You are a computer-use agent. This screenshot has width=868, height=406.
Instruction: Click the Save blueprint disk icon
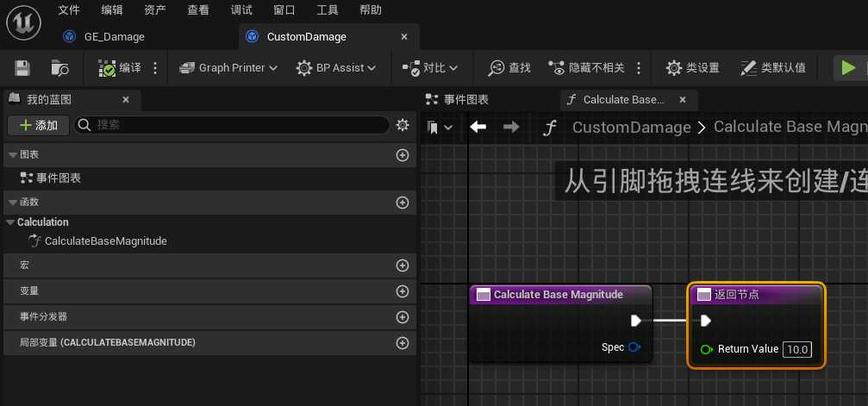tap(23, 68)
